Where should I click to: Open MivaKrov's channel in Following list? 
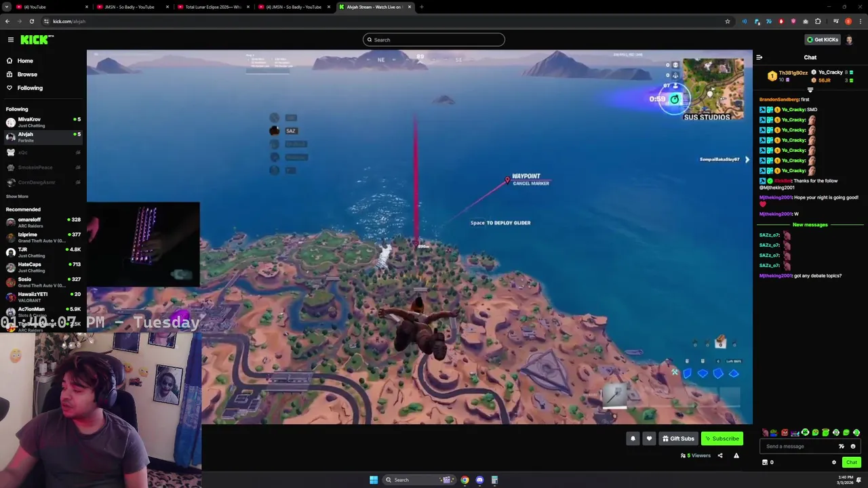tap(42, 122)
